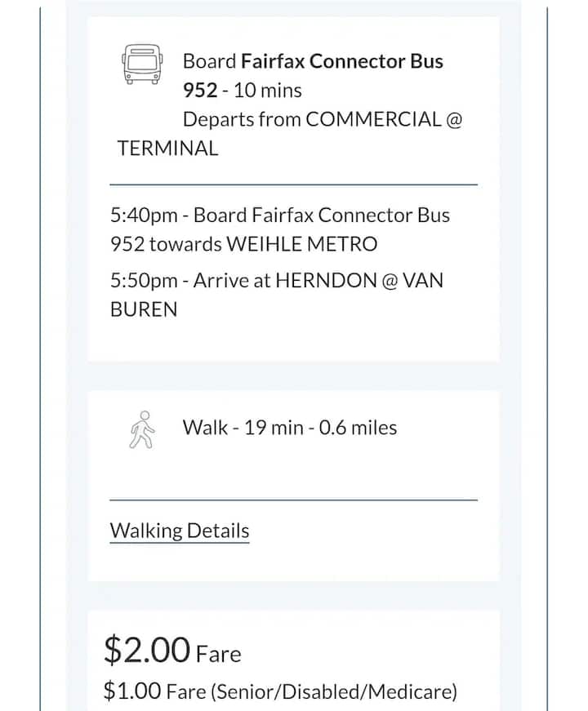588x711 pixels.
Task: Open the Walking Details link
Action: tap(180, 531)
